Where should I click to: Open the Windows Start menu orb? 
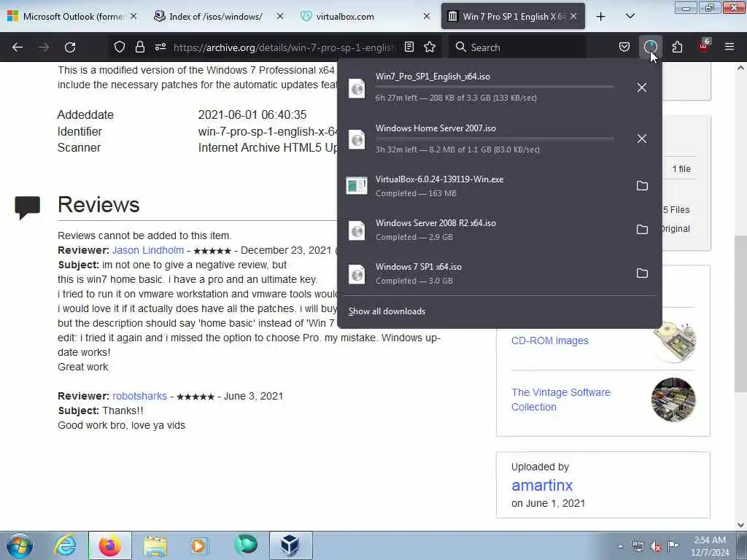pos(20,545)
